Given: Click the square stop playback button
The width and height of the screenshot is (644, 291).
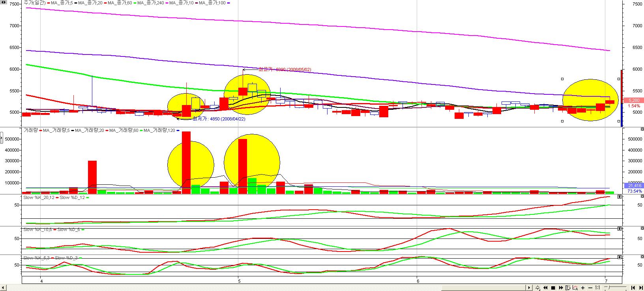Looking at the screenshot, I should pos(553,288).
